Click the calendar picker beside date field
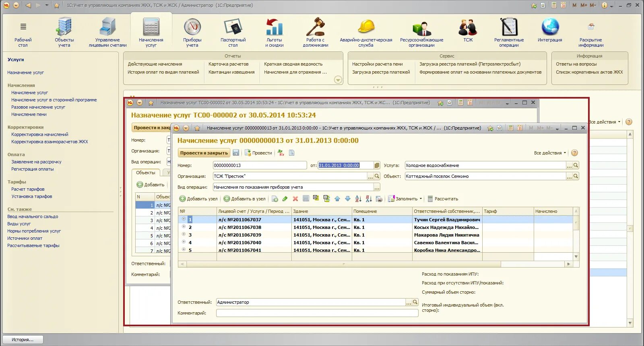 click(377, 165)
